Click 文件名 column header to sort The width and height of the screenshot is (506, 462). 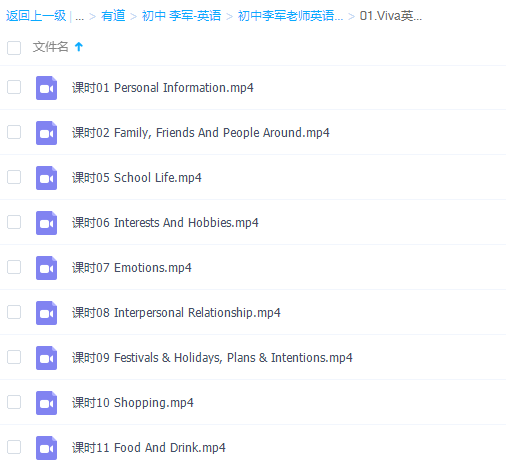(50, 47)
